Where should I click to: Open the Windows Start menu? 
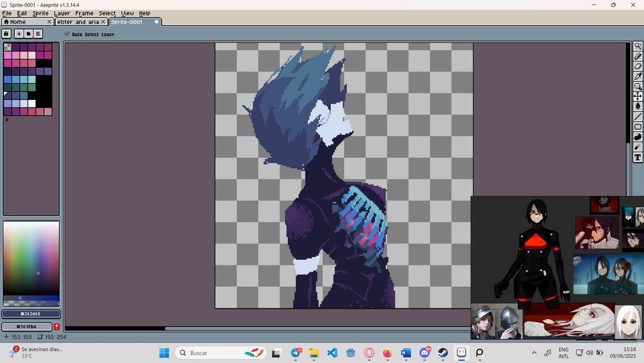(164, 353)
